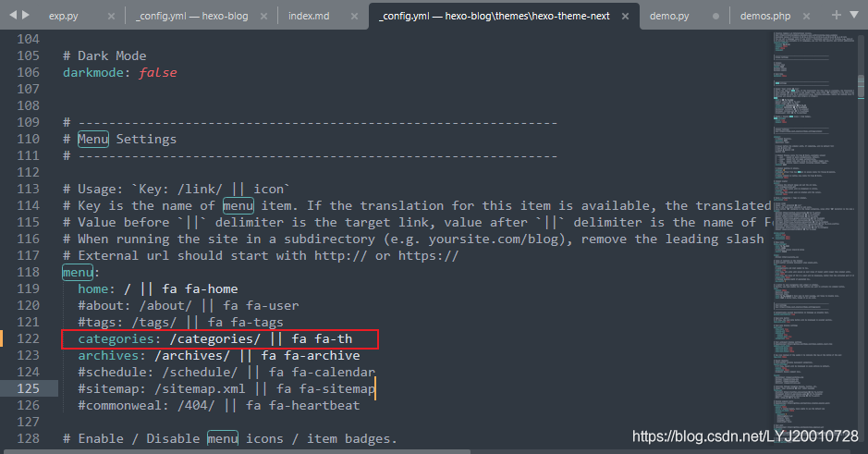The height and width of the screenshot is (454, 868).
Task: Close the exp.py tab
Action: (111, 16)
